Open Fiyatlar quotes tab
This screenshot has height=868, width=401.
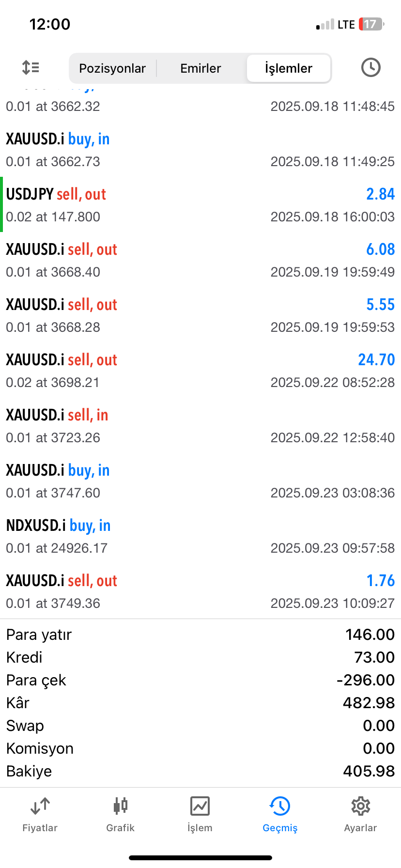[40, 815]
